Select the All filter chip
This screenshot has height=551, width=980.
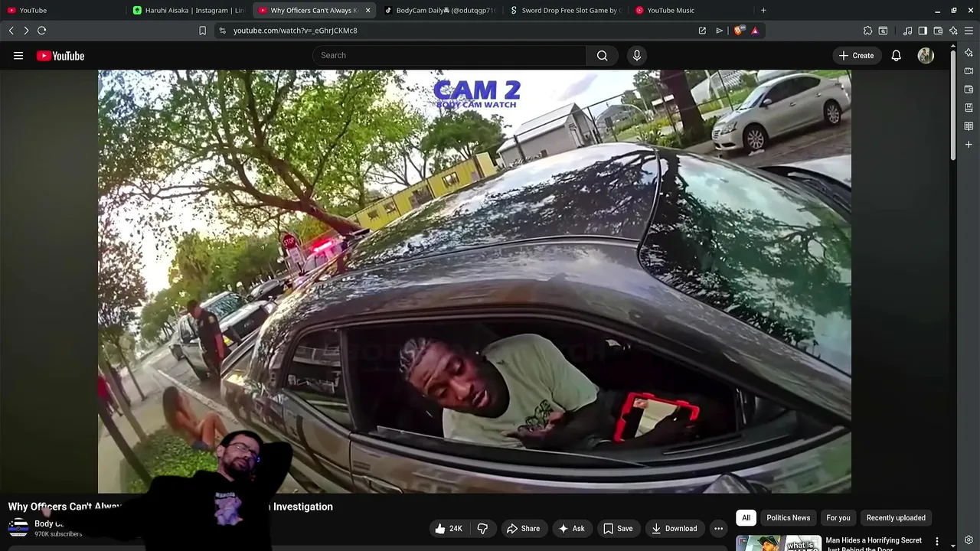pos(746,517)
